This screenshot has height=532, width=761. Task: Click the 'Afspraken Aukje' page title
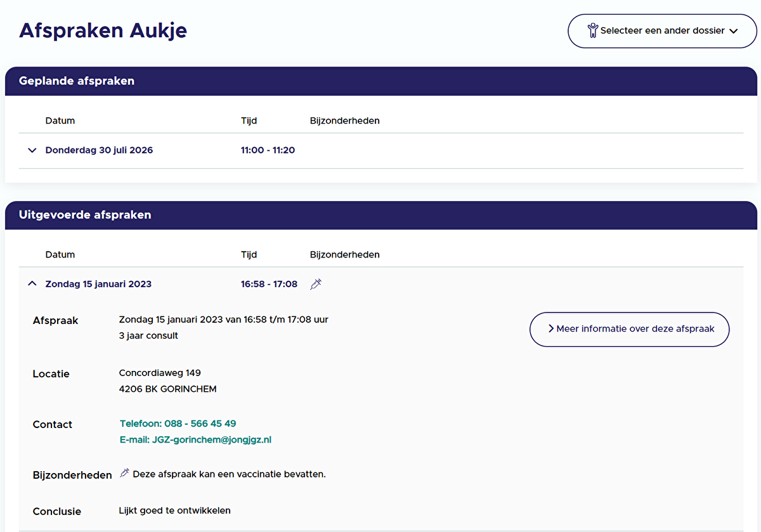tap(103, 30)
